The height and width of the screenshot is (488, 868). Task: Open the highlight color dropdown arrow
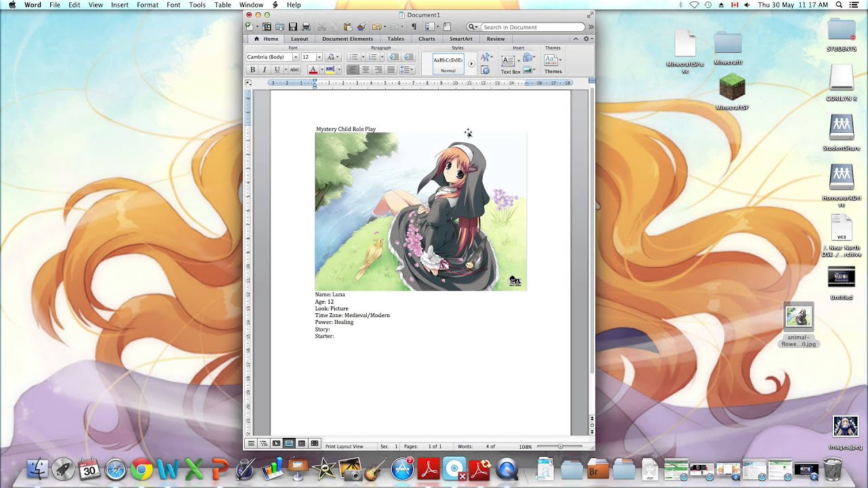339,70
